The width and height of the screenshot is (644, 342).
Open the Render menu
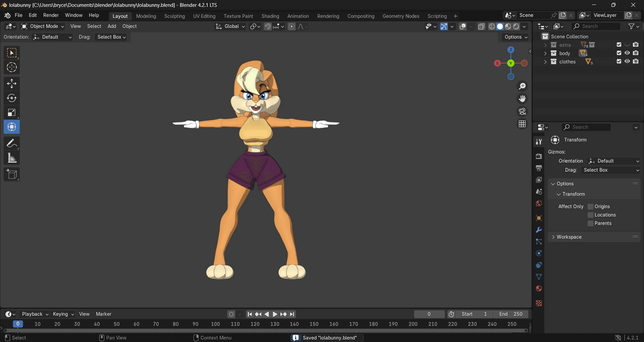(x=51, y=16)
